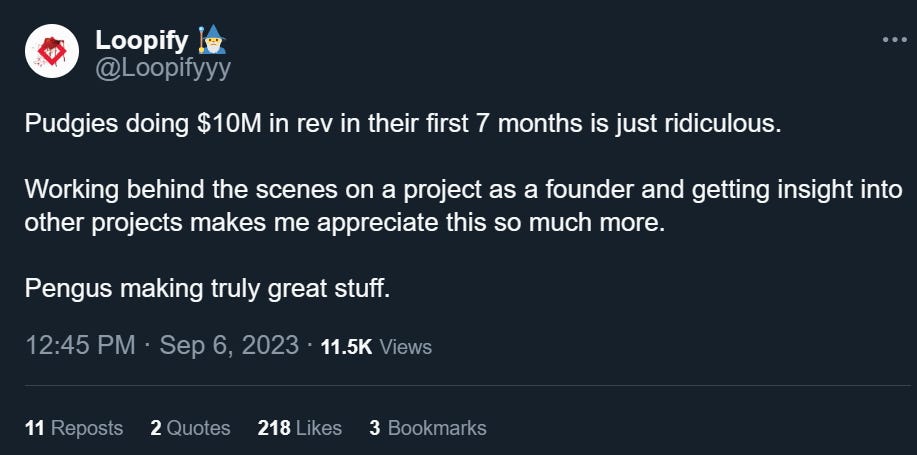Click the number 11 before Reposts
This screenshot has width=917, height=455.
pyautogui.click(x=35, y=428)
